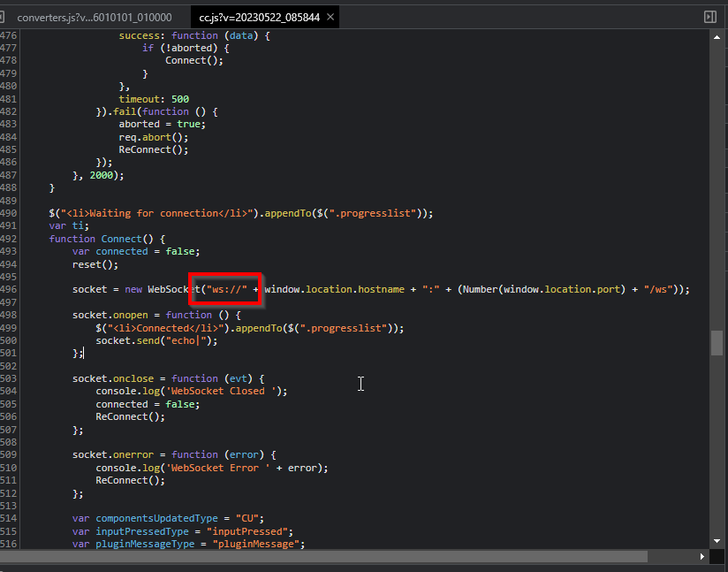Click 'req.abort();' call
The height and width of the screenshot is (572, 728).
(154, 137)
